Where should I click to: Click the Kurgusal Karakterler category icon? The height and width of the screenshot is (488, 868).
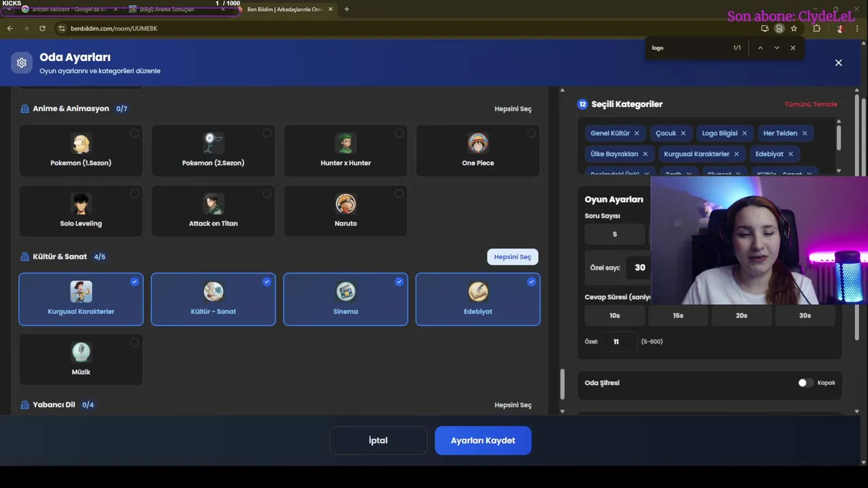(x=81, y=291)
